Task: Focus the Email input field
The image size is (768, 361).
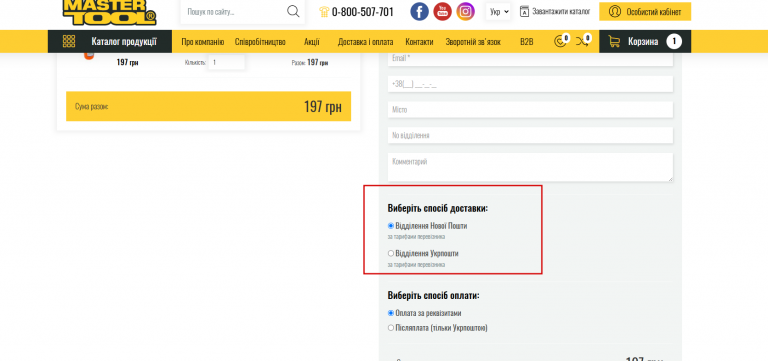Action: tap(530, 59)
